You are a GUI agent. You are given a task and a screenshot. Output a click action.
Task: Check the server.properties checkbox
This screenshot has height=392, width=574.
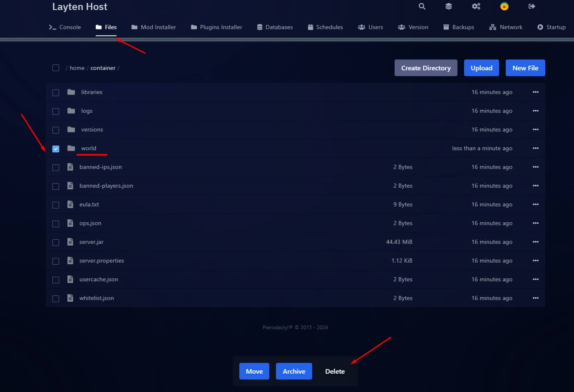tap(56, 261)
